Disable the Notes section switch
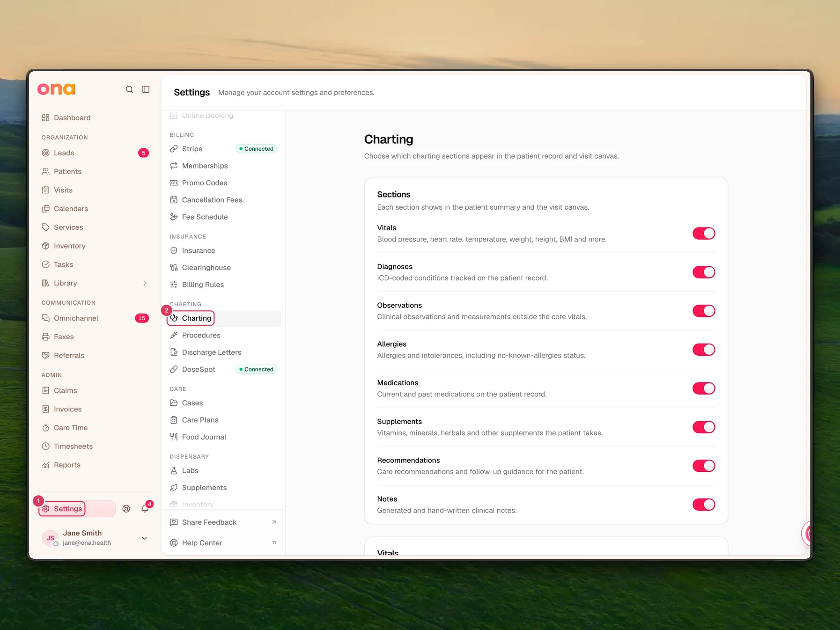 704,505
